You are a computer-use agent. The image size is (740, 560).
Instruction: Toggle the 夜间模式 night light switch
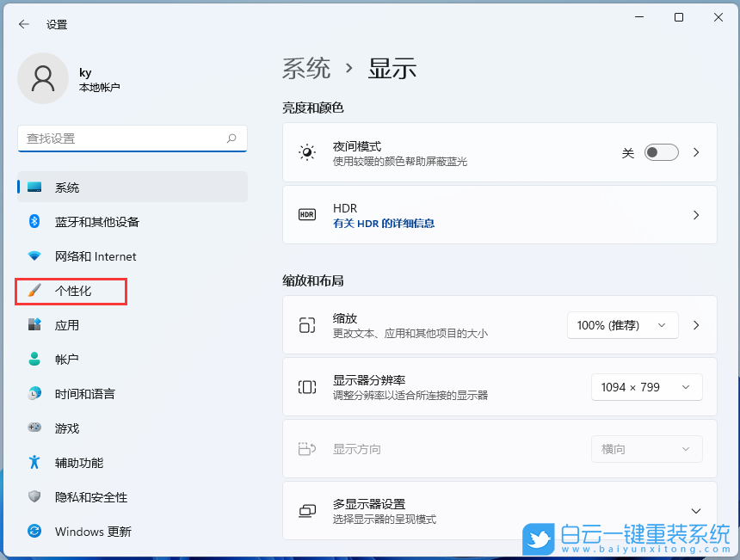[x=661, y=151]
